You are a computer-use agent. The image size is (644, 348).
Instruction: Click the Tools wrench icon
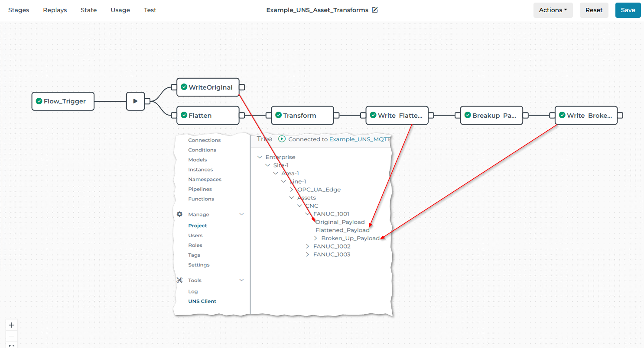click(x=179, y=280)
